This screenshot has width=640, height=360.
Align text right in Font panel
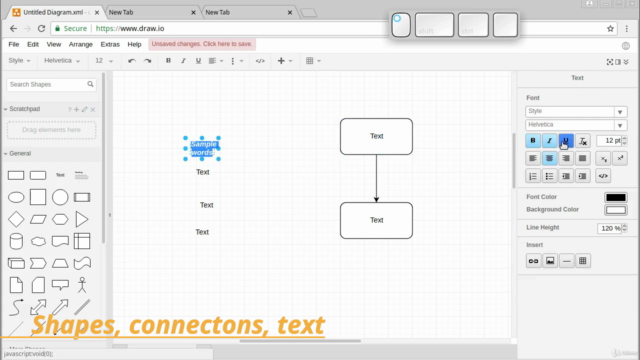[x=566, y=158]
